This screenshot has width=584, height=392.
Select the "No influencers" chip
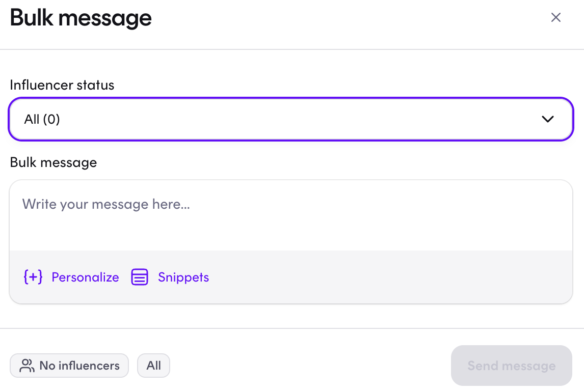click(x=69, y=366)
